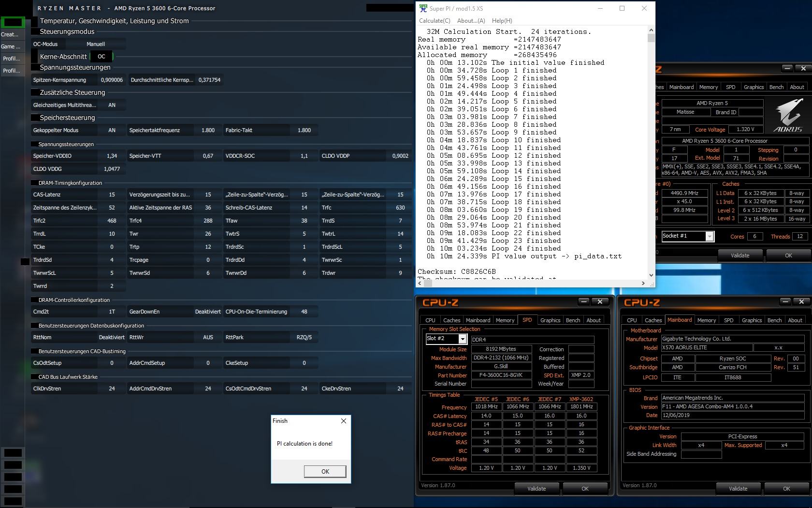Click the up arrow of Super PI's vertical scrollbar
Image resolution: width=812 pixels, height=508 pixels.
[x=651, y=30]
